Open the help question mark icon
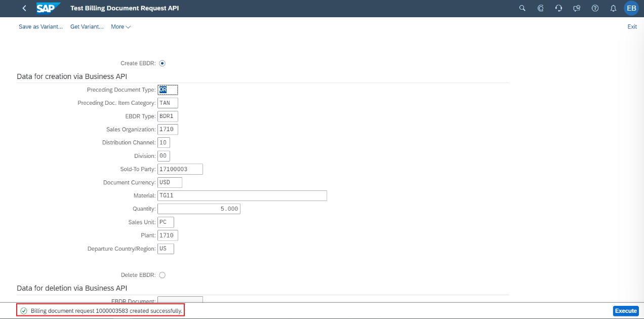 [x=595, y=9]
